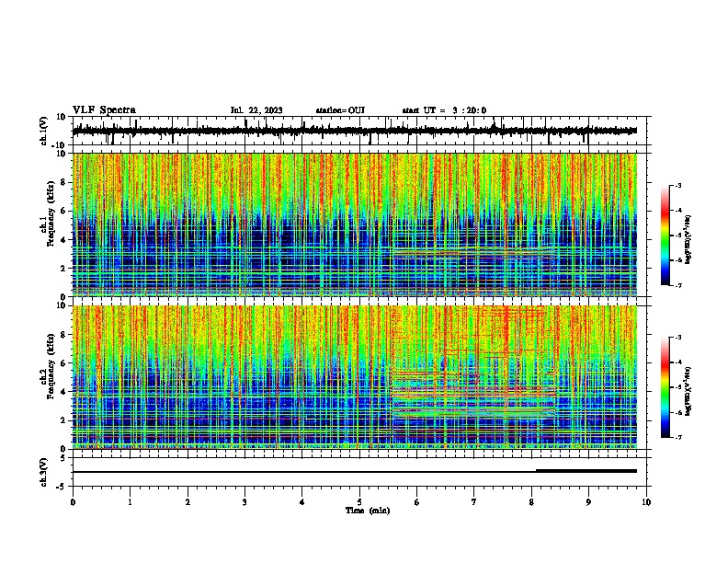
Task: Click the "-7" tick on ch.2 color bar
Action: 677,438
